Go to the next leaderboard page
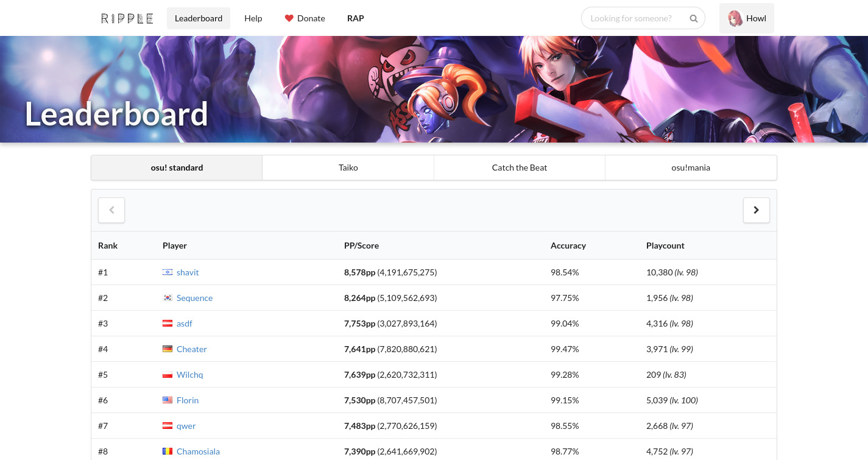The width and height of the screenshot is (868, 460). click(x=757, y=210)
